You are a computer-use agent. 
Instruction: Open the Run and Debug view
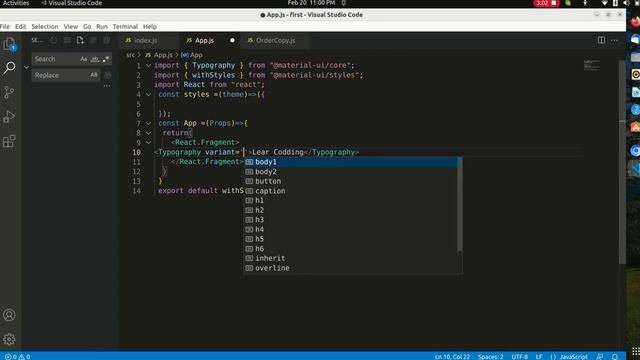coord(9,117)
